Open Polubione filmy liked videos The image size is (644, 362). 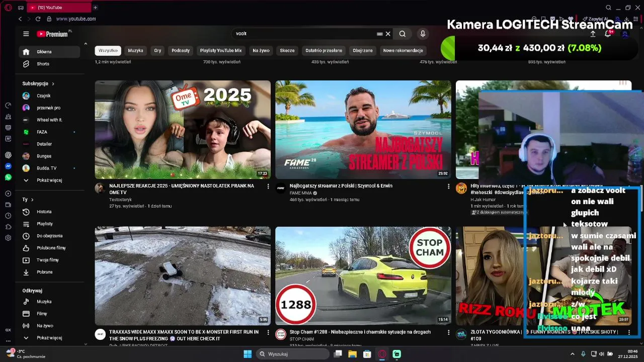tap(49, 248)
